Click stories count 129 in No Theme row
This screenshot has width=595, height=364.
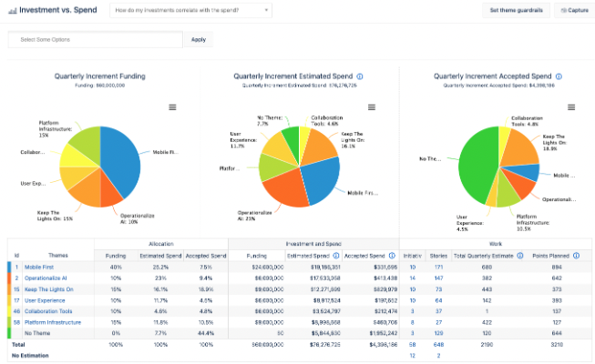pyautogui.click(x=438, y=333)
